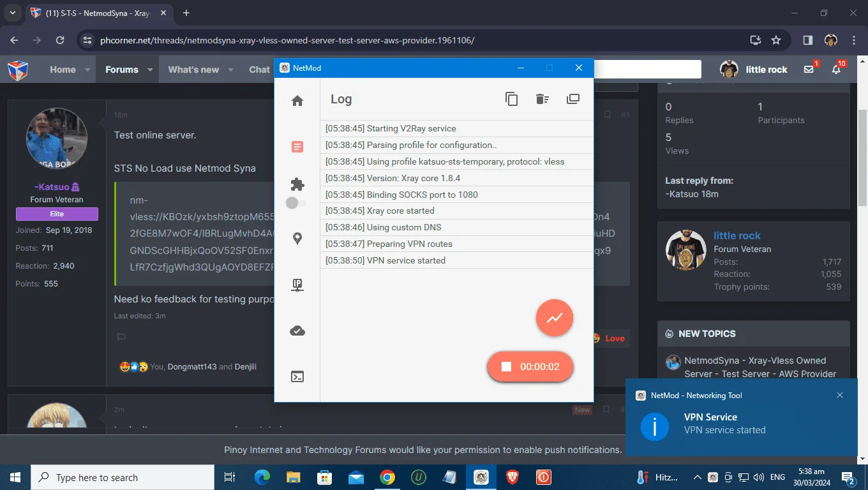Select the 'Preparing VPN routes' log entry
This screenshot has width=868, height=490.
457,244
